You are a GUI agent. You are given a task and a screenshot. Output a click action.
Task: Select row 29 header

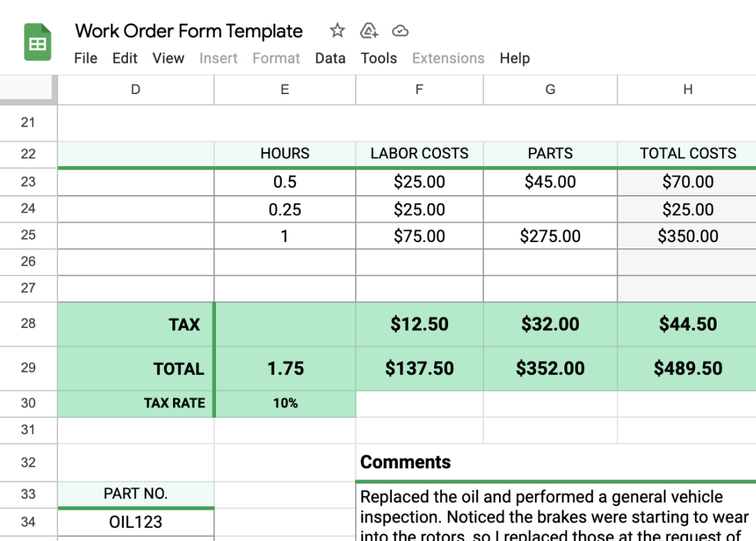pyautogui.click(x=28, y=368)
